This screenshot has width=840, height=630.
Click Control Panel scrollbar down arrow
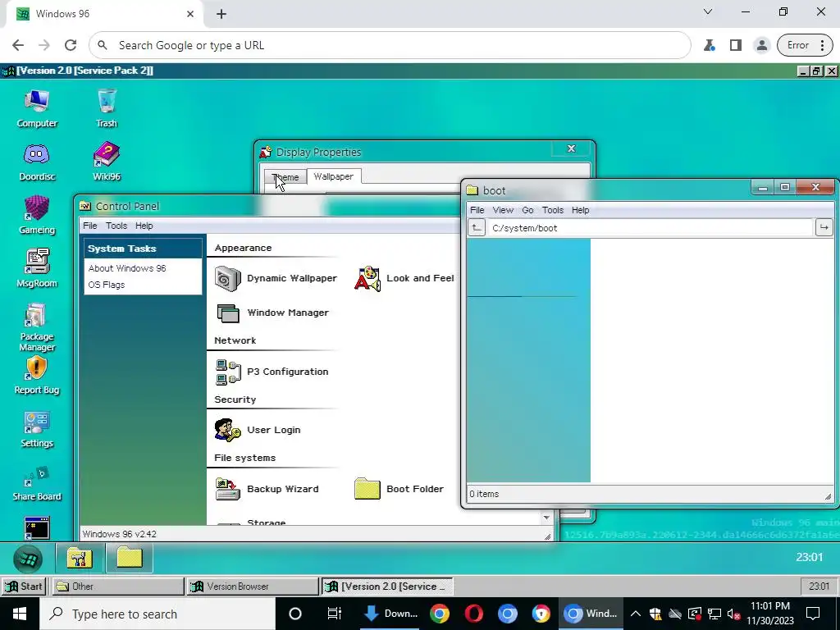click(546, 518)
